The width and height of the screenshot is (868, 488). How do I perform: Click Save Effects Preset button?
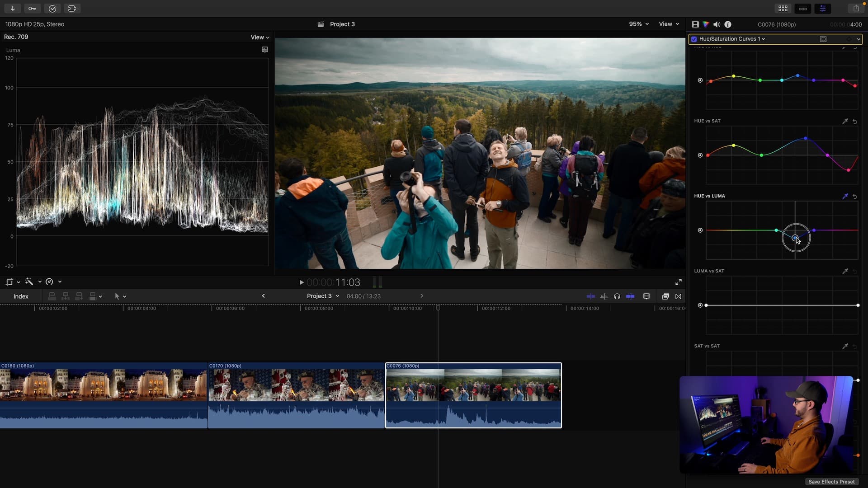[831, 482]
